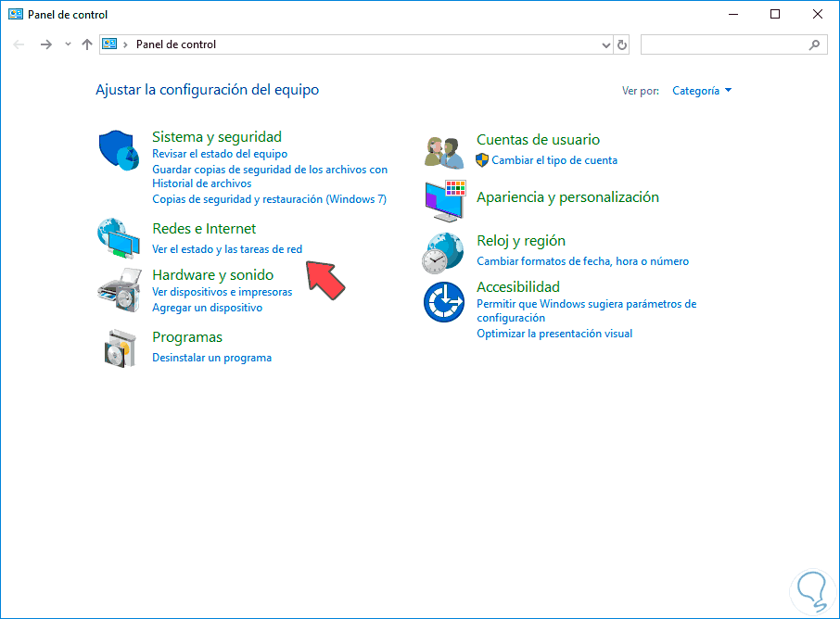The width and height of the screenshot is (840, 619).
Task: Click the Apariencia y personalización monitor icon
Action: point(445,201)
